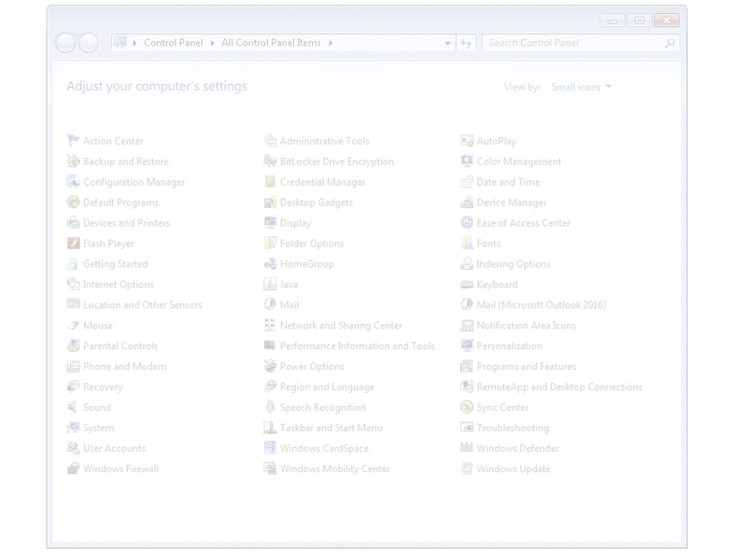The image size is (747, 560).
Task: Open Programs and Features link
Action: [527, 366]
